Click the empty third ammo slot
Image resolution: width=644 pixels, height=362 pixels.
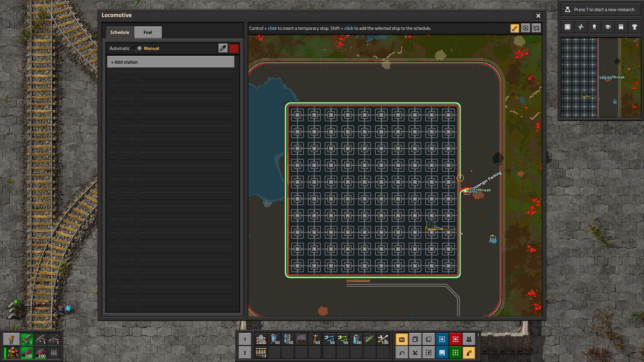pyautogui.click(x=54, y=353)
